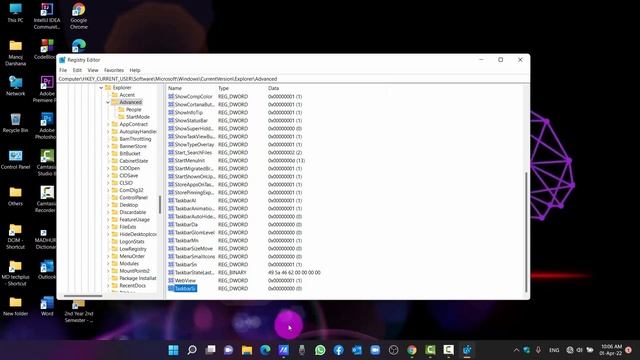This screenshot has height=360, width=640.
Task: Select the People key in the tree
Action: (x=133, y=109)
